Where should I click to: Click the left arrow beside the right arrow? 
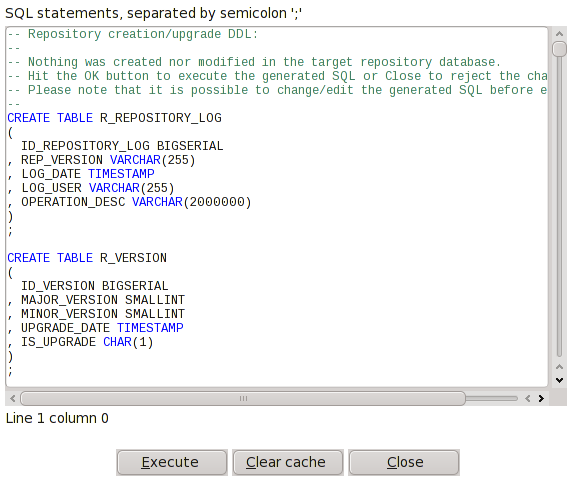click(528, 398)
